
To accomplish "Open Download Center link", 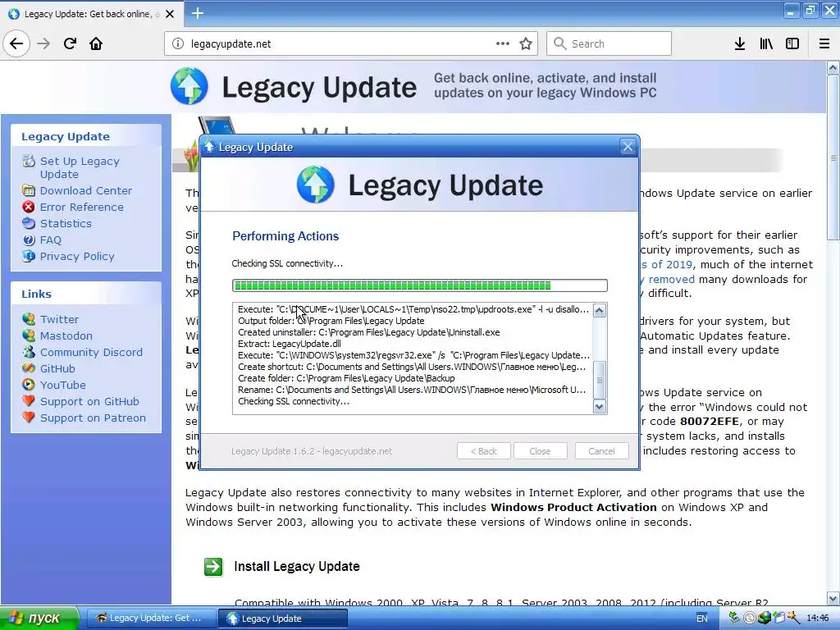I will pos(85,190).
